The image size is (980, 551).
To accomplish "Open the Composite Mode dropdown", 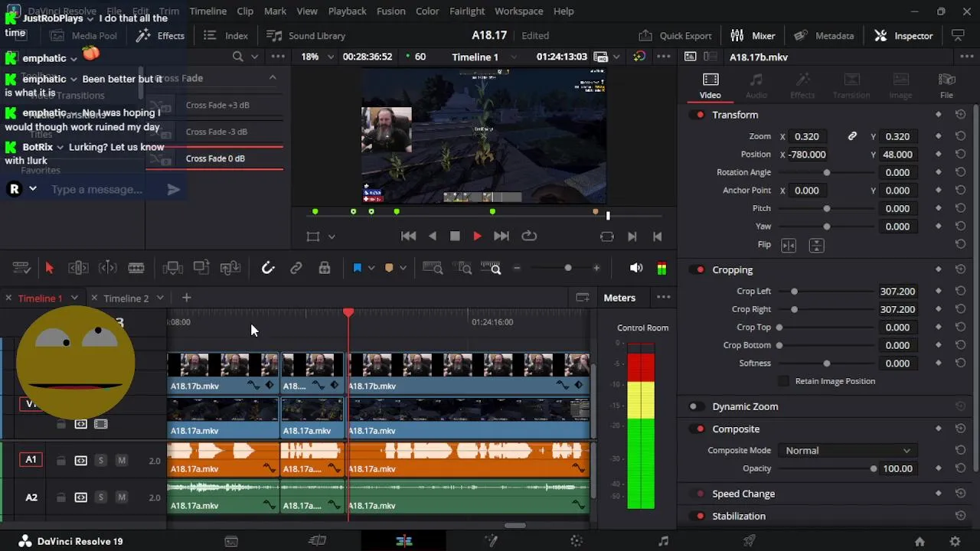I will pyautogui.click(x=847, y=451).
